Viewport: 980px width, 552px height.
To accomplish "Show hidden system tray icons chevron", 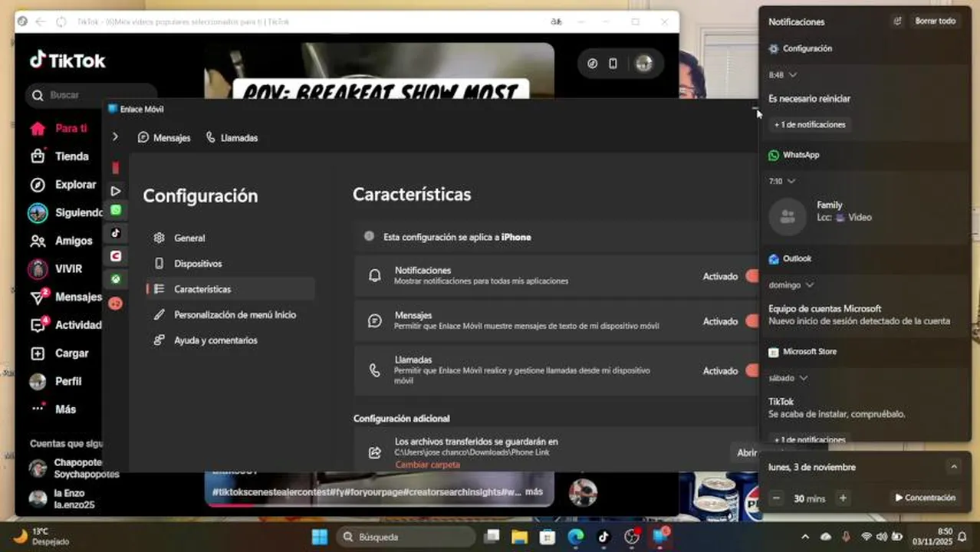I will (x=805, y=537).
